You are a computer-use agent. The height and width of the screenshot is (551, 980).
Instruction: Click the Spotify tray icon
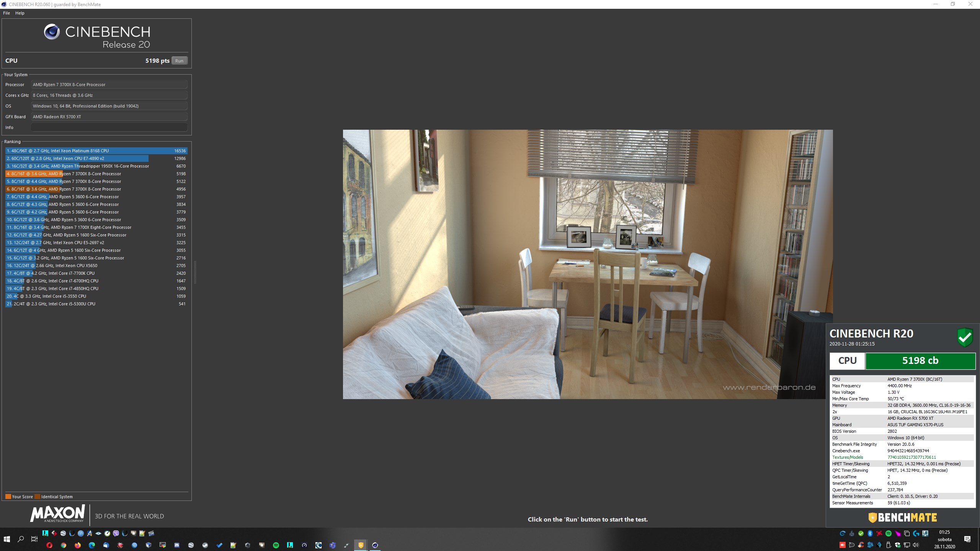coord(889,533)
